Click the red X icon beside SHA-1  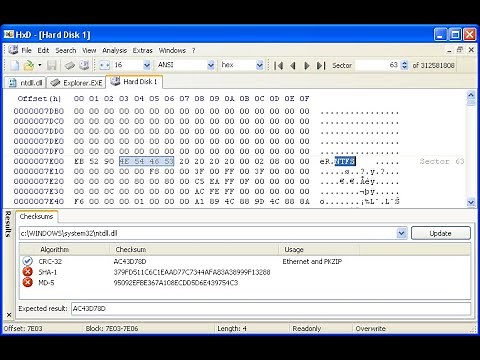coord(27,272)
